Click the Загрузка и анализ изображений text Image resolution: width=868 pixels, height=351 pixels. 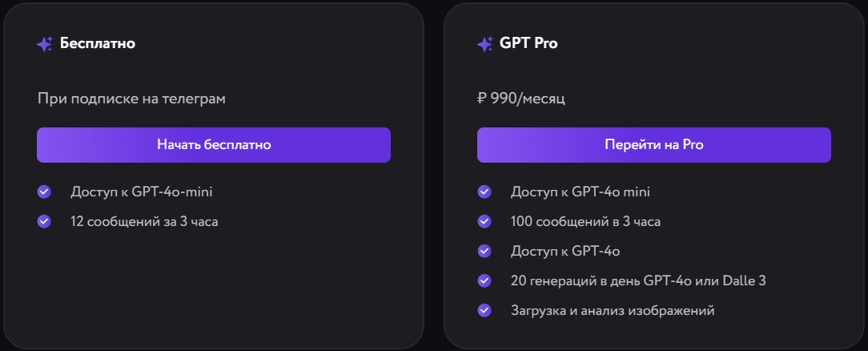613,310
